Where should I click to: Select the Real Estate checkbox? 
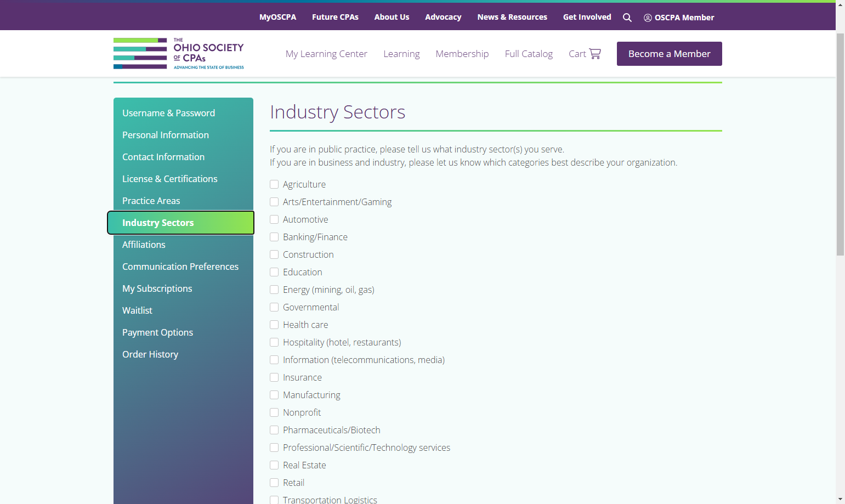click(x=274, y=465)
